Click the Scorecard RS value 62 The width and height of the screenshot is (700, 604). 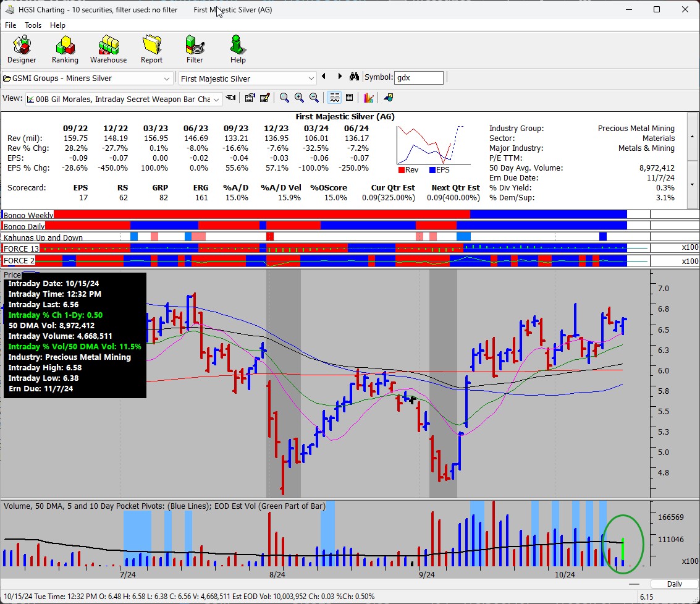123,197
